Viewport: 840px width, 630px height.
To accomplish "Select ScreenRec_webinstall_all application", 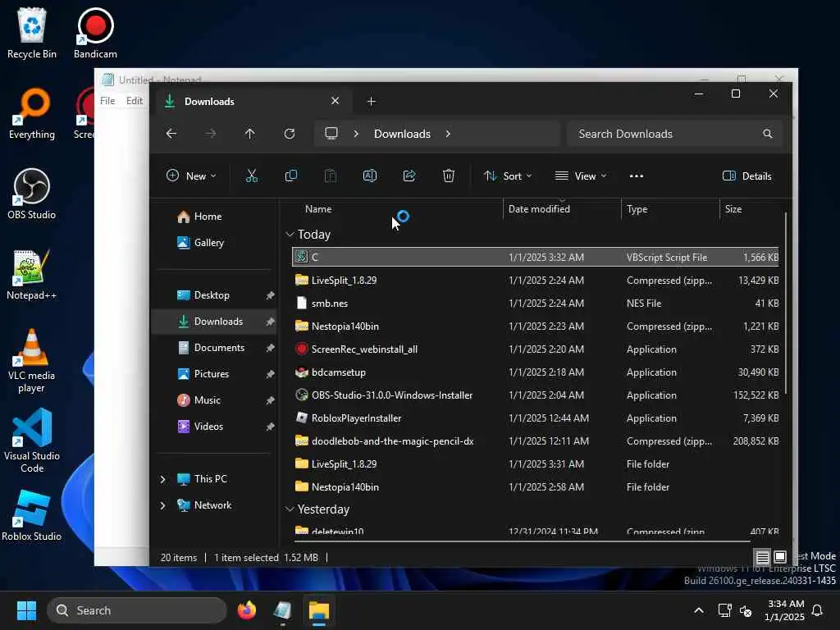I will [536, 349].
